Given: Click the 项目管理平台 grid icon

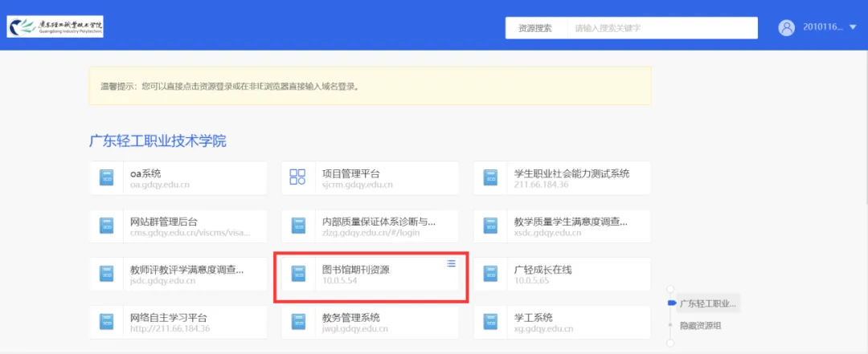Looking at the screenshot, I should pyautogui.click(x=298, y=177).
